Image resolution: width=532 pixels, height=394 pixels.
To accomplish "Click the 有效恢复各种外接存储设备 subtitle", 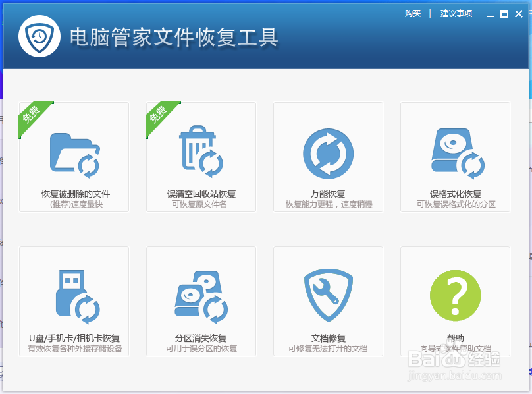I will (x=74, y=349).
